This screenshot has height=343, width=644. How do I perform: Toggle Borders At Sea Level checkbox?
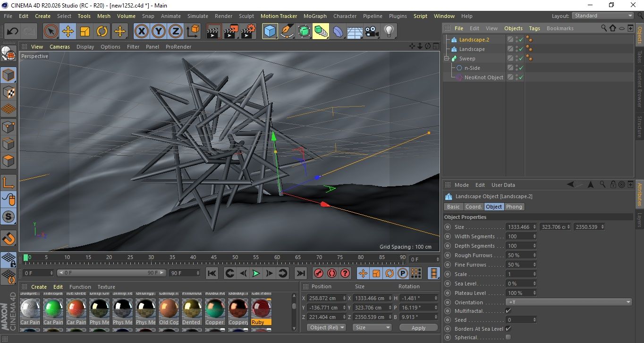(508, 329)
